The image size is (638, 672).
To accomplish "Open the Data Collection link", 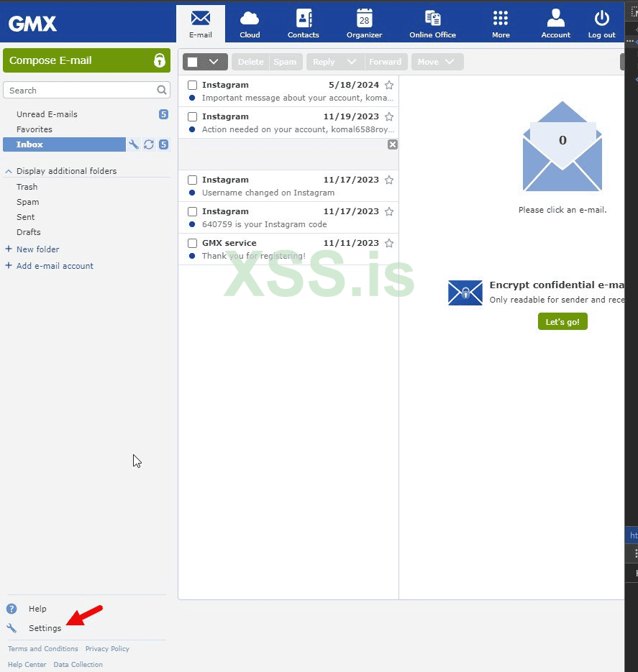I will [x=78, y=665].
